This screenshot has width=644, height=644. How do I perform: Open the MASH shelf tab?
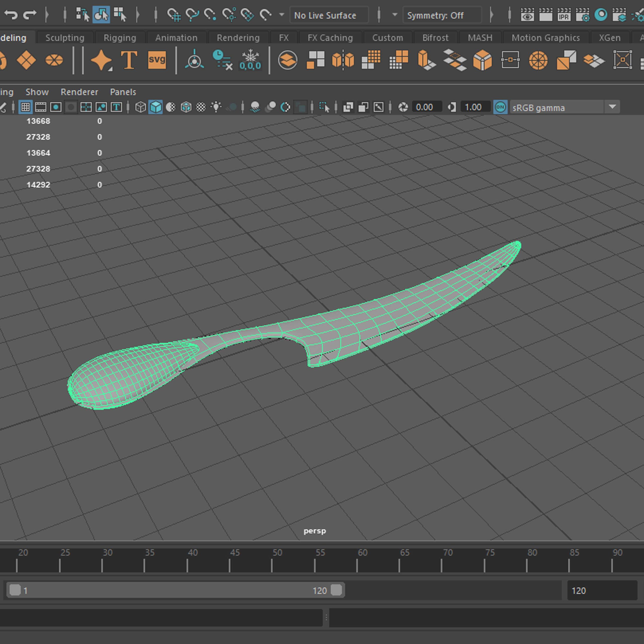(x=480, y=38)
